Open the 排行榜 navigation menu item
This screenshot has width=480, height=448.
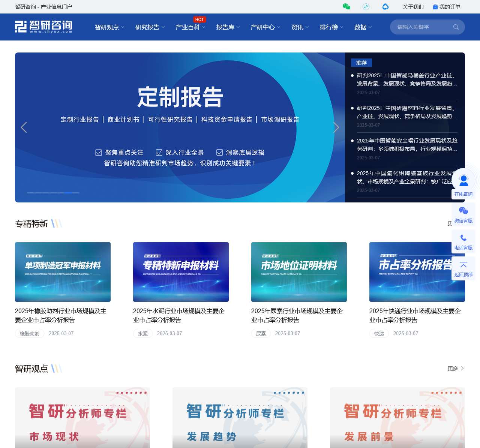pos(329,27)
